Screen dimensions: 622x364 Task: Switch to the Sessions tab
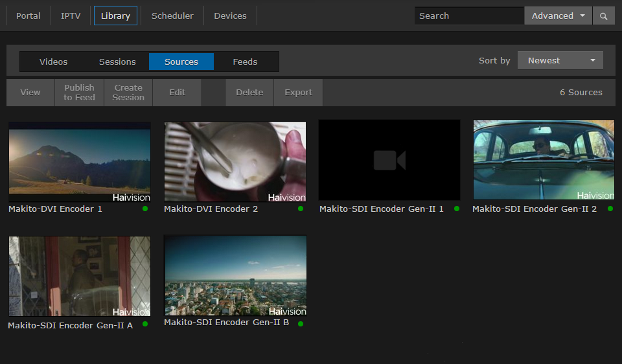click(x=117, y=62)
